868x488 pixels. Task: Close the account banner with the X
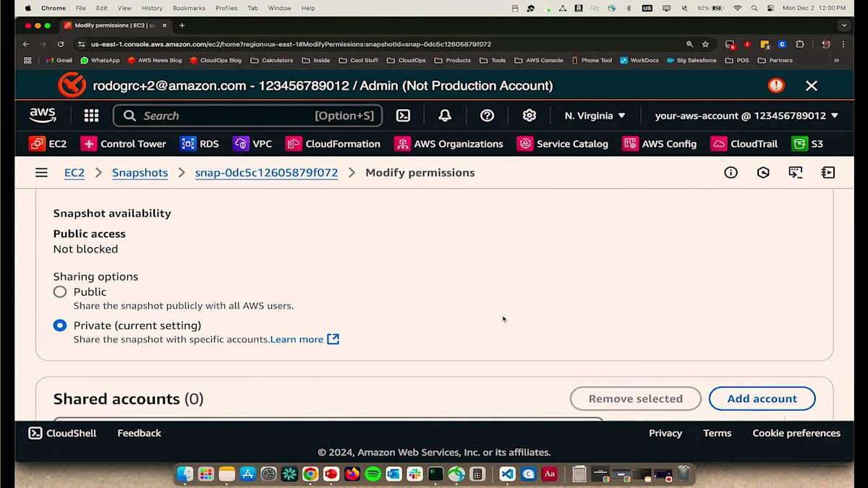(x=812, y=85)
